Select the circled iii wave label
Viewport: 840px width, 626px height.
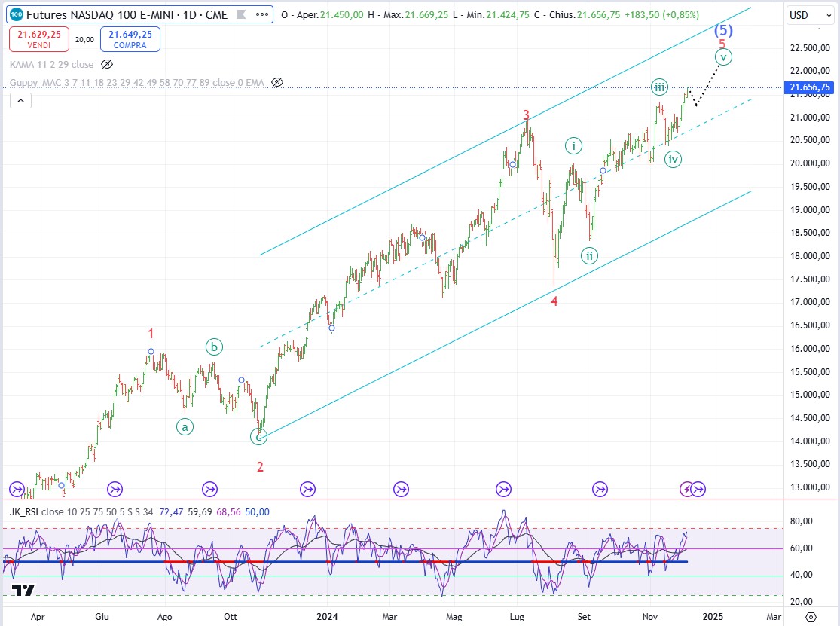pyautogui.click(x=659, y=87)
